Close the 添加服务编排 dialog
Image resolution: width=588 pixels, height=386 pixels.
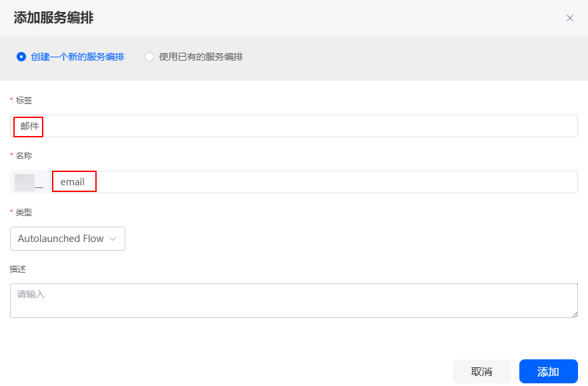(x=569, y=18)
